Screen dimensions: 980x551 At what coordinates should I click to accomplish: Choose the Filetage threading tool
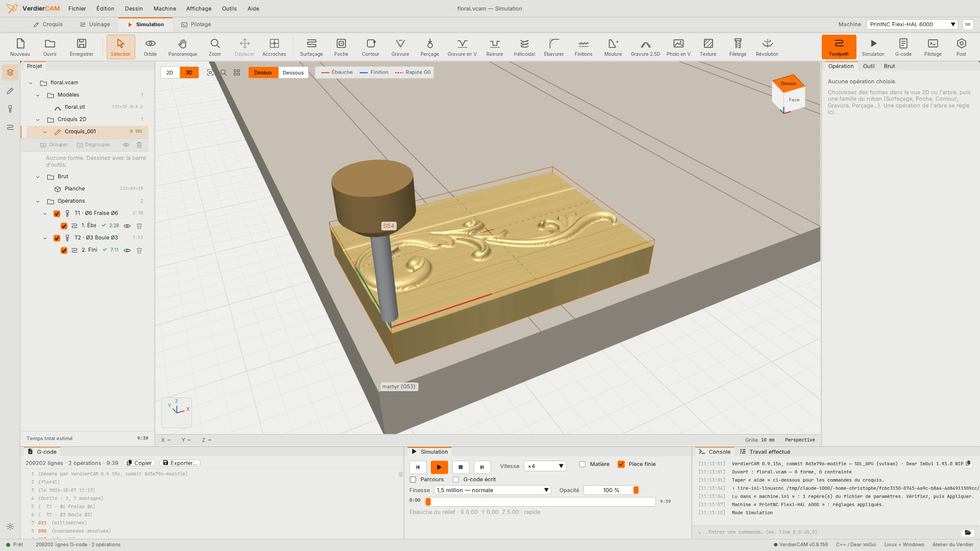738,47
